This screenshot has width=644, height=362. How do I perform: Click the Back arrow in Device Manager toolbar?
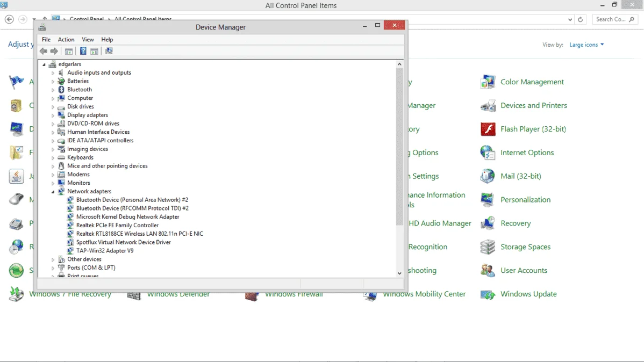tap(43, 52)
